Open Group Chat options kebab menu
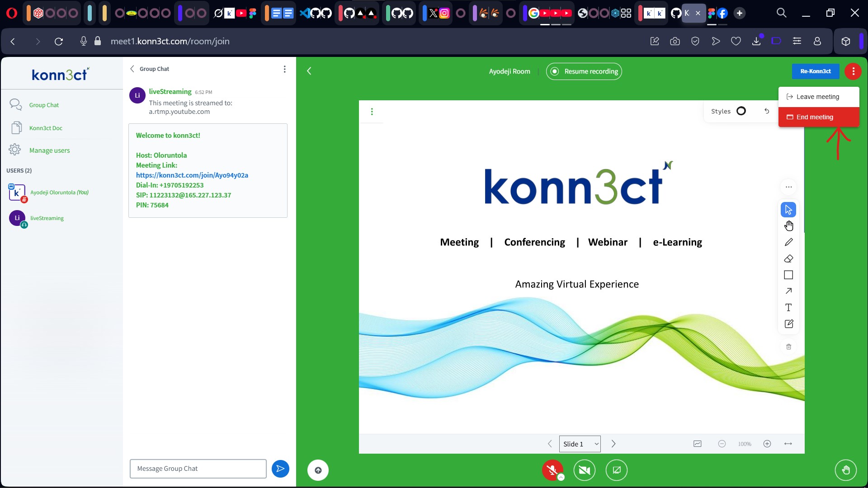This screenshot has width=868, height=488. [x=284, y=69]
